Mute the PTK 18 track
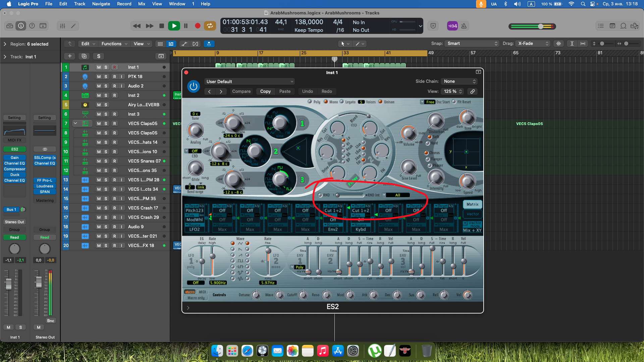This screenshot has height=362, width=644. pos(99,77)
